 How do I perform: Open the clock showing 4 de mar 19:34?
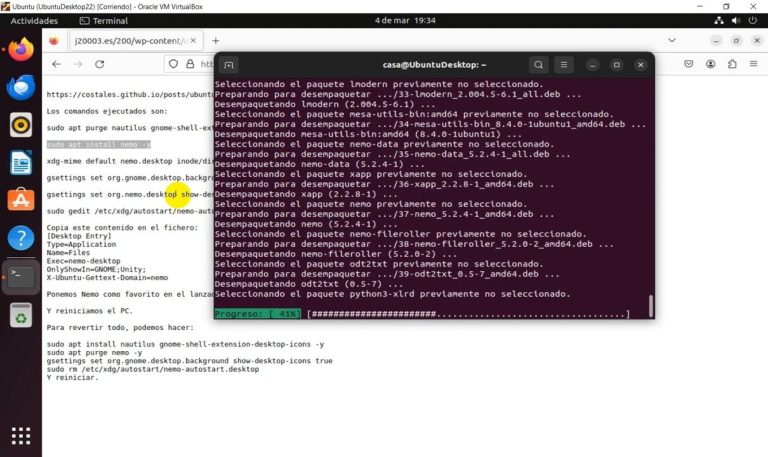[x=405, y=21]
